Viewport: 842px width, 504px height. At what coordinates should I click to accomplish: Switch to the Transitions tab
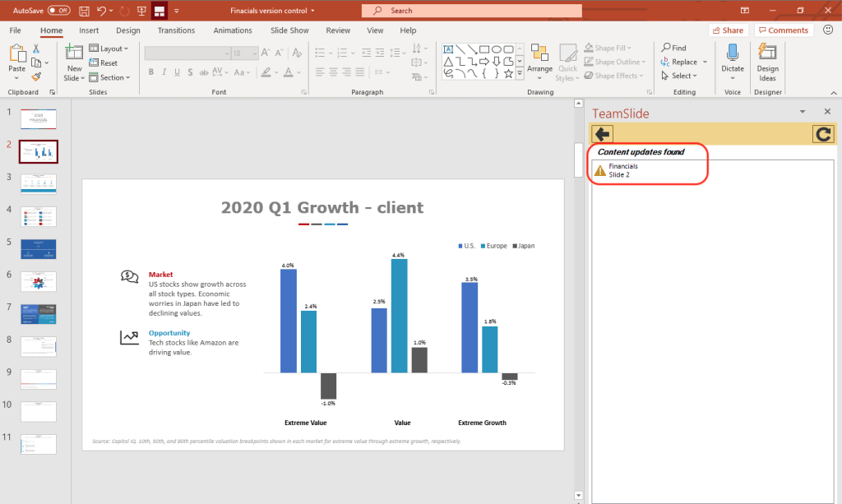point(176,30)
